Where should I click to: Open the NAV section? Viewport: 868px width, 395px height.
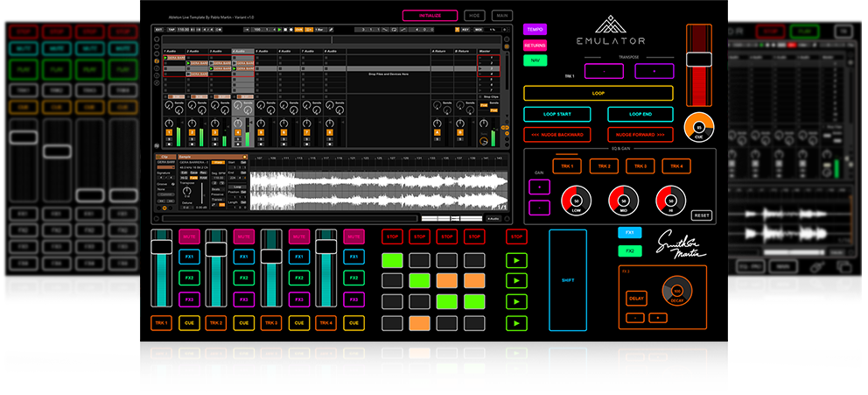(535, 60)
